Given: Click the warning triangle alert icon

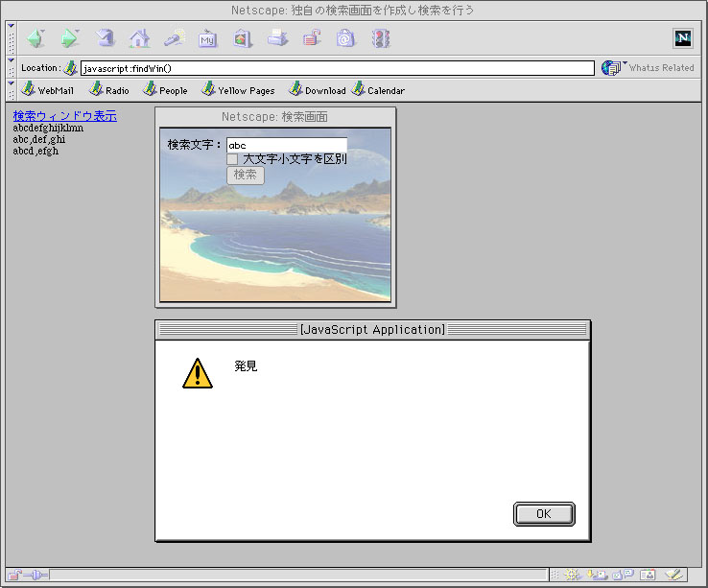Looking at the screenshot, I should 198,373.
